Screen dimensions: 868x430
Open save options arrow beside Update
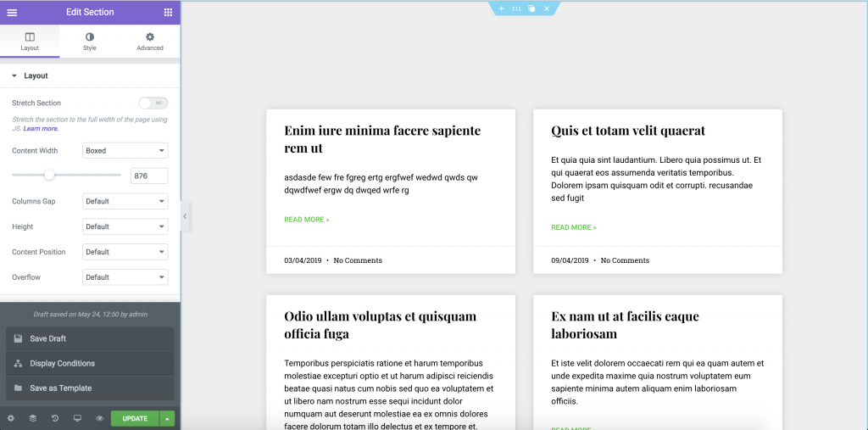(167, 418)
